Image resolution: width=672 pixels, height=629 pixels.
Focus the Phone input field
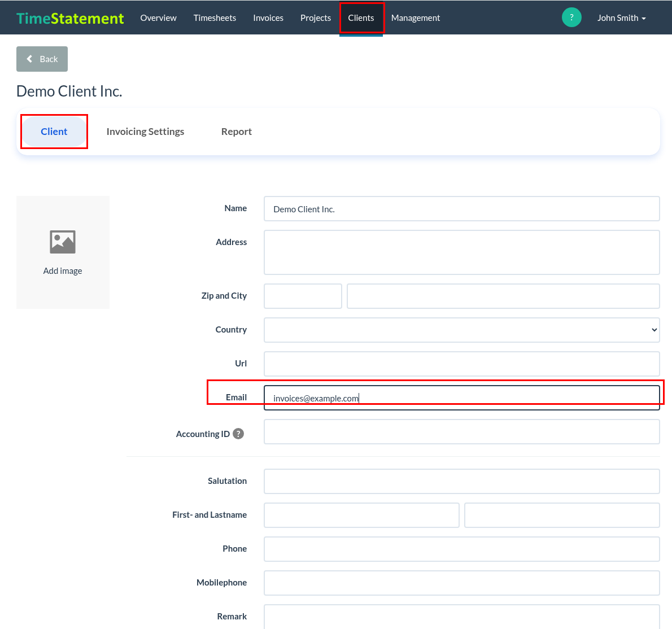461,549
